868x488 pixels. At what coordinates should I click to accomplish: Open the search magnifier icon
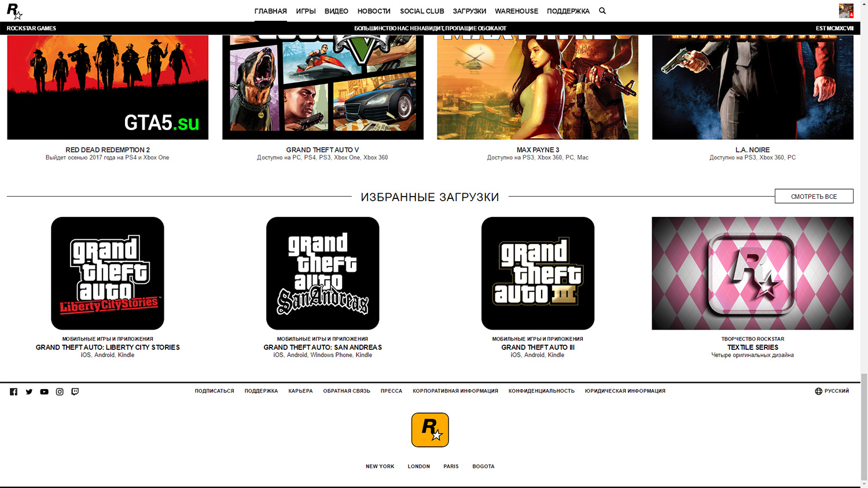[602, 11]
